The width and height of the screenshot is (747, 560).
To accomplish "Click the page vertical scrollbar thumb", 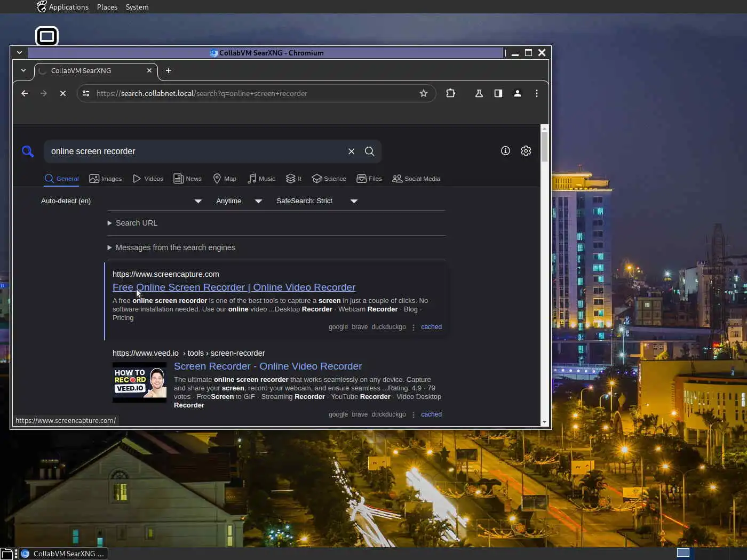I will pos(544,147).
